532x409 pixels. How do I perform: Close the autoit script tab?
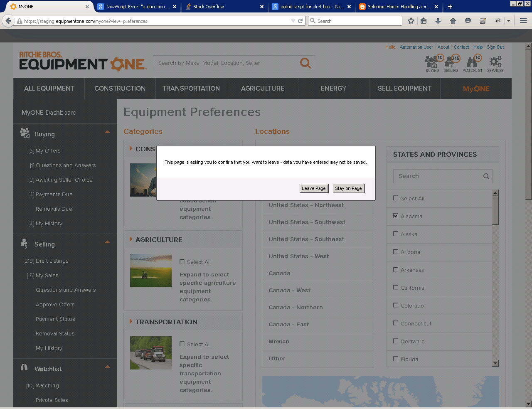(x=349, y=7)
